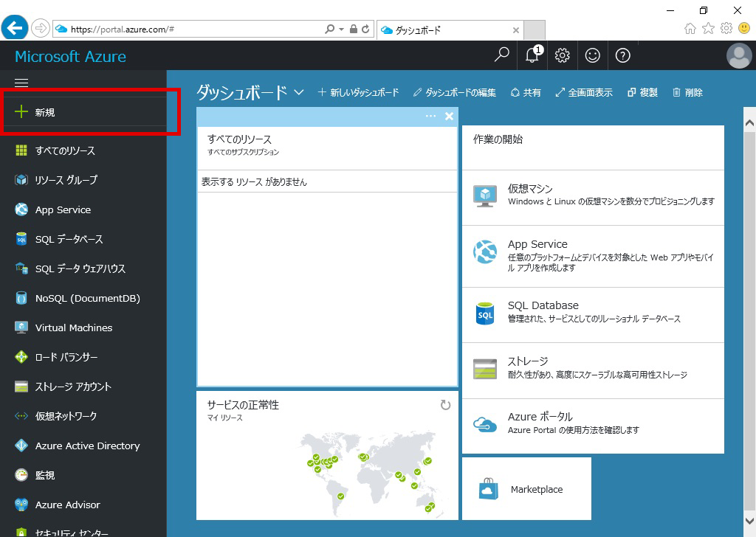This screenshot has height=537, width=756.
Task: Open the browser tools gear icon
Action: coord(726,29)
